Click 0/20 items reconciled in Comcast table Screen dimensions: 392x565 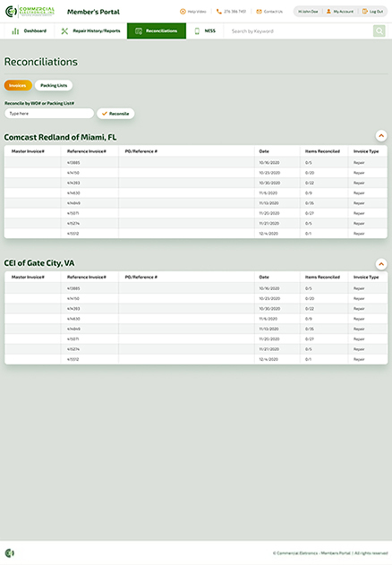click(310, 173)
